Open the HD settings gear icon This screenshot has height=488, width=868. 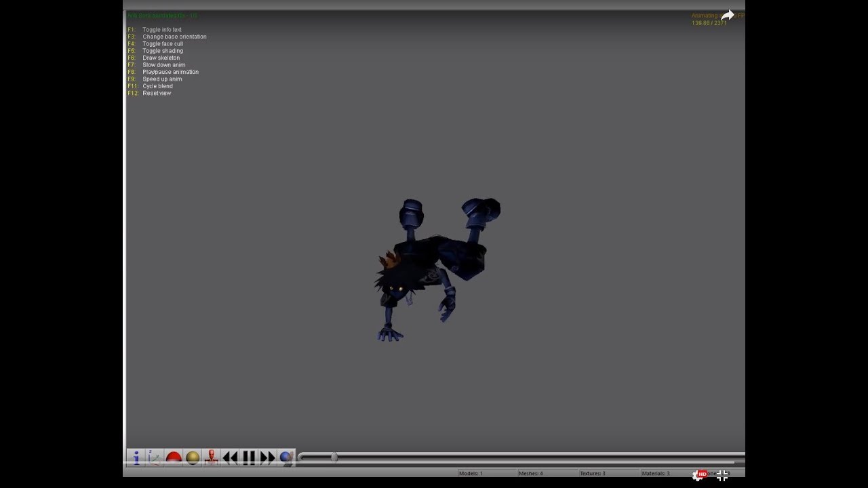[x=700, y=475]
